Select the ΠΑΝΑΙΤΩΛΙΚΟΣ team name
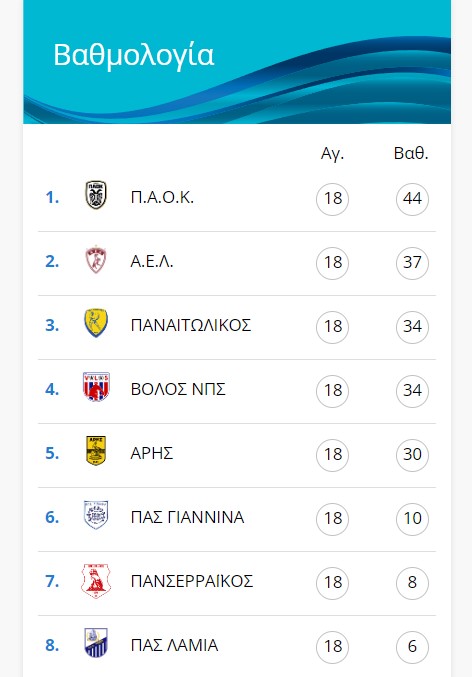The width and height of the screenshot is (472, 677). click(191, 325)
